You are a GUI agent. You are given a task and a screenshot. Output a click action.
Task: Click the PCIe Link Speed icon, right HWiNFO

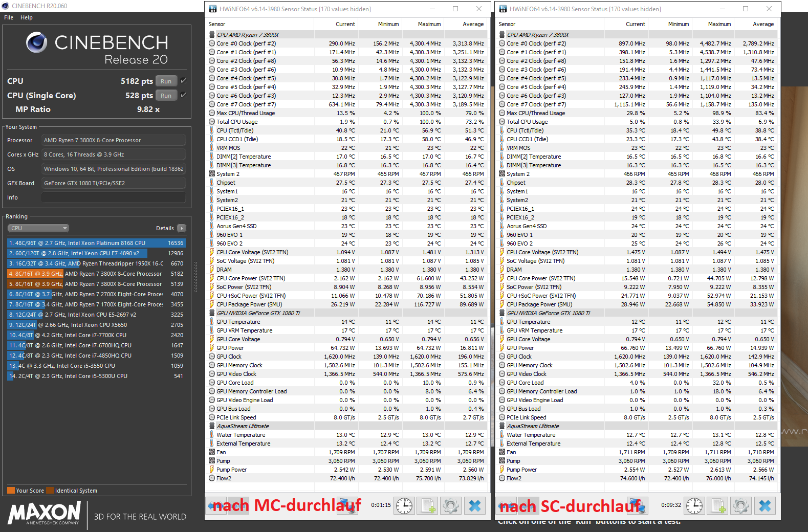pos(502,417)
